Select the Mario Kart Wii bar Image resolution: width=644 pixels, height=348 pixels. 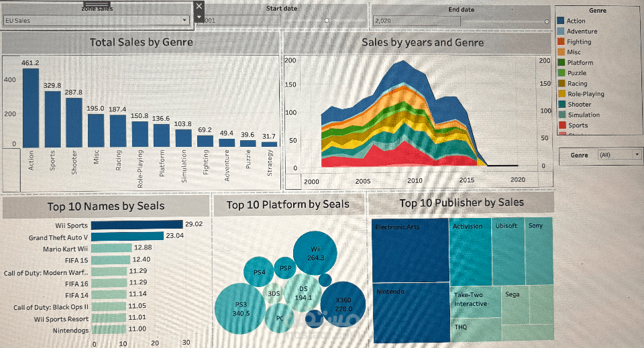(x=111, y=248)
